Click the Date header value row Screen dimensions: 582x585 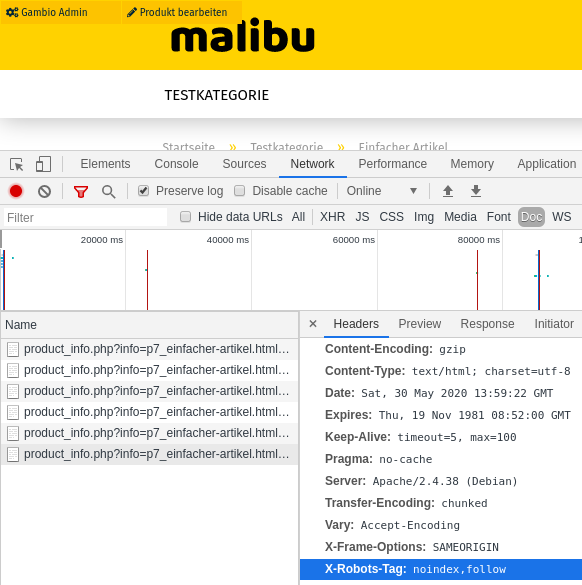click(439, 393)
